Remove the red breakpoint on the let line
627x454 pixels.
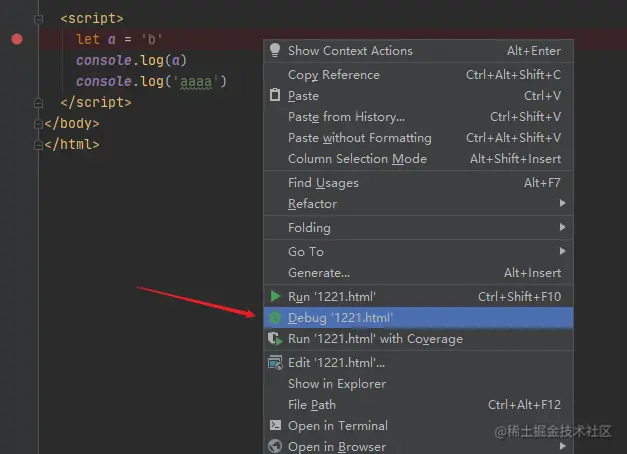17,39
